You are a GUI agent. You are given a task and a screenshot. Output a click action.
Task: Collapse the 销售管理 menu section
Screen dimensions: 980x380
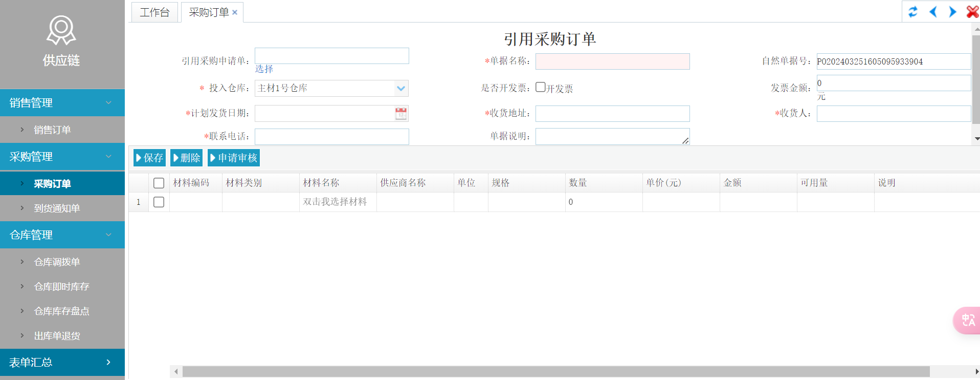[x=62, y=102]
